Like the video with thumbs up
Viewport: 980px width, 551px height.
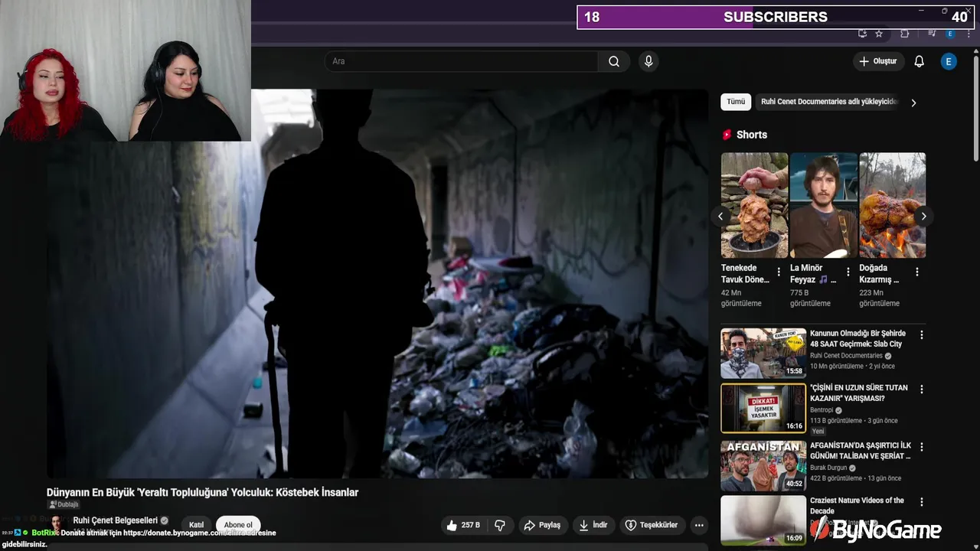[462, 525]
